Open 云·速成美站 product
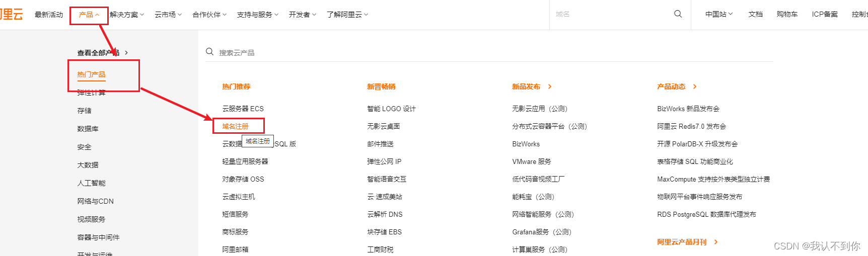Viewport: 868px width, 256px height. 385,197
